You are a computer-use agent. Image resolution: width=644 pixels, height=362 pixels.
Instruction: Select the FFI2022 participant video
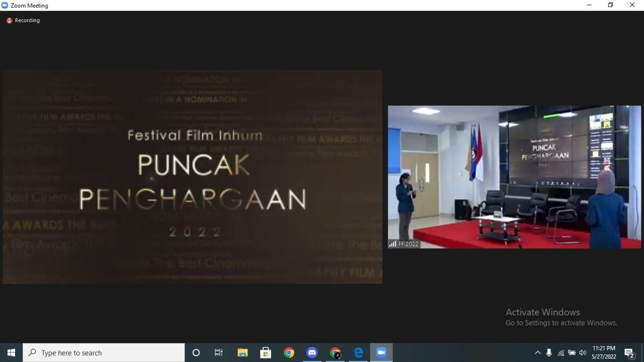pyautogui.click(x=514, y=176)
